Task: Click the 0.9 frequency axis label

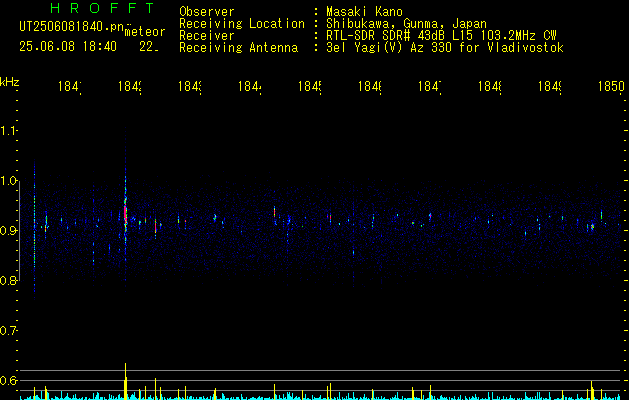Action: tap(9, 231)
